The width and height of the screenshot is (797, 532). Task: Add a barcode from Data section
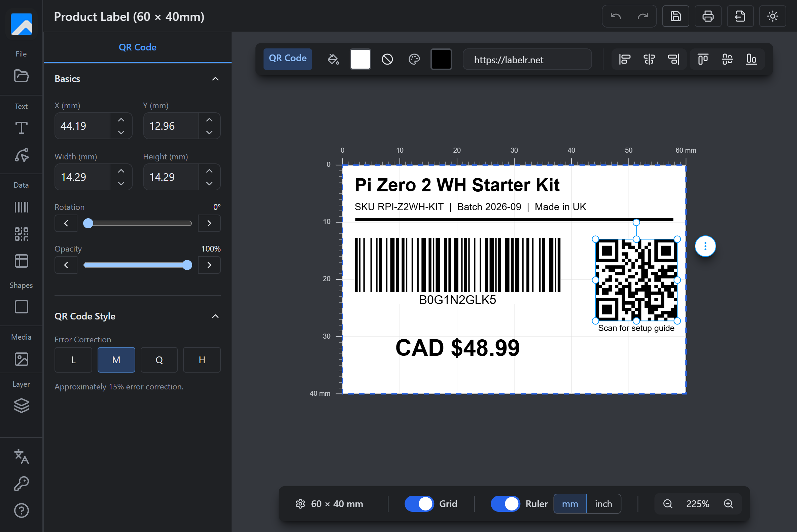click(22, 207)
